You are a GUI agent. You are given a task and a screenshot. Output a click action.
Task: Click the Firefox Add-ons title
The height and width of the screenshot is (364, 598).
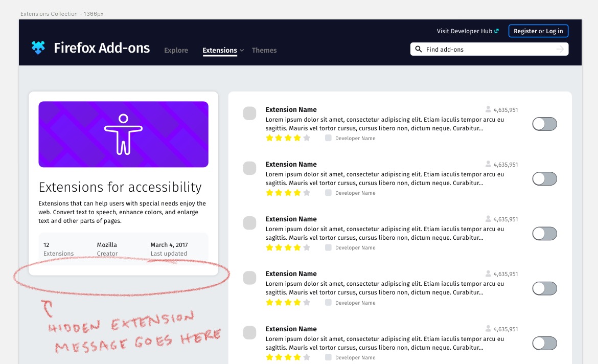[x=102, y=48]
